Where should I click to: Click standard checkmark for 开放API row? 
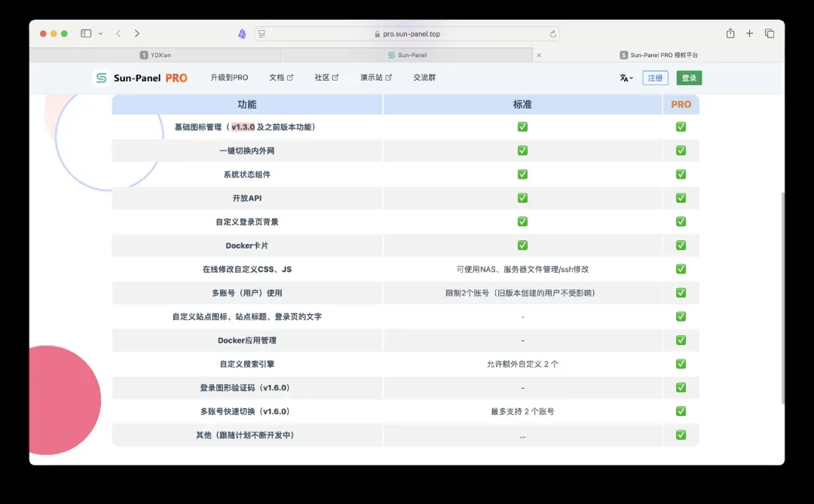522,197
